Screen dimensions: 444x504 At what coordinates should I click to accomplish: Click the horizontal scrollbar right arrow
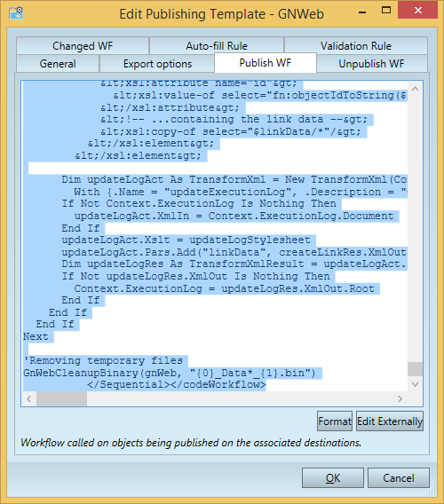click(x=400, y=399)
